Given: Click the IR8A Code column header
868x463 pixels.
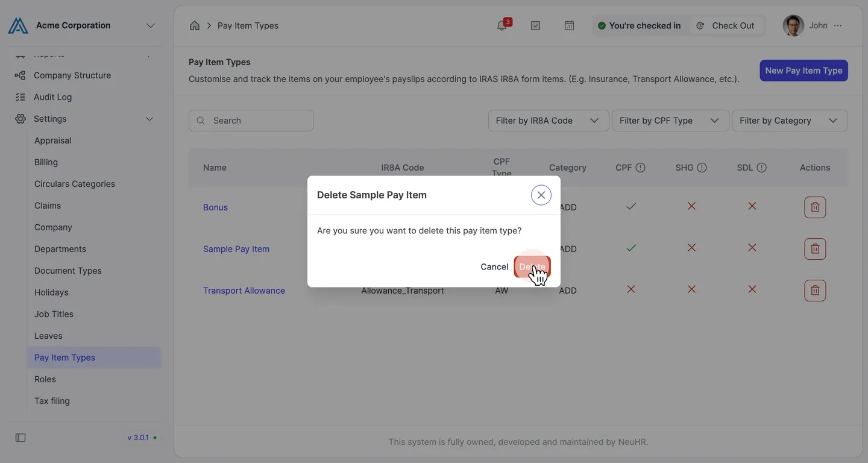Looking at the screenshot, I should pos(403,168).
